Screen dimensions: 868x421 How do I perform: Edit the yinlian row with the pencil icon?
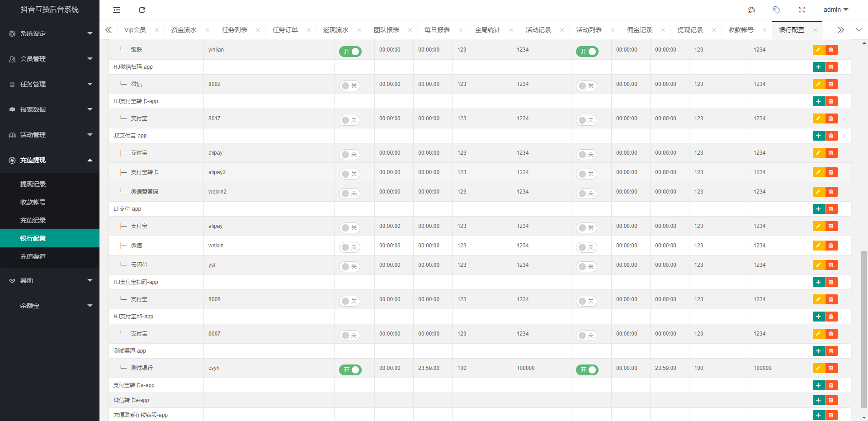[x=819, y=50]
